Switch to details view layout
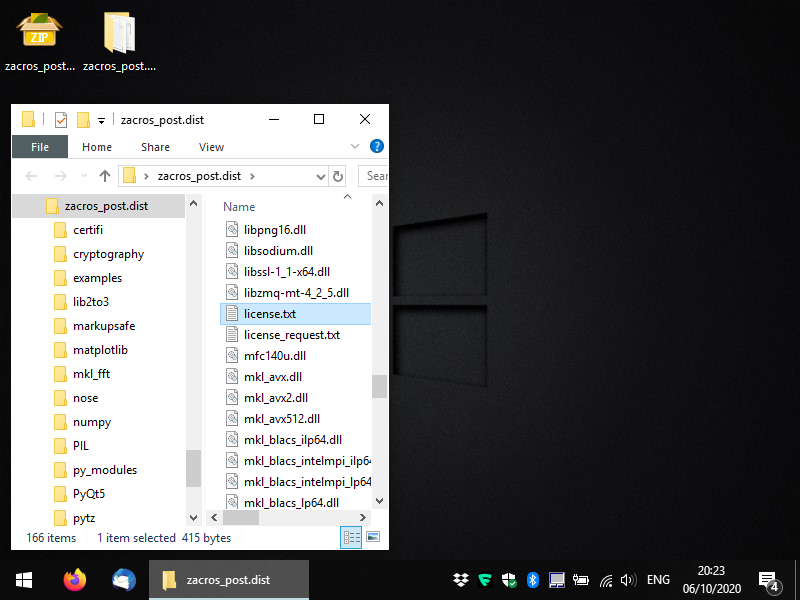This screenshot has height=600, width=800. [x=351, y=538]
